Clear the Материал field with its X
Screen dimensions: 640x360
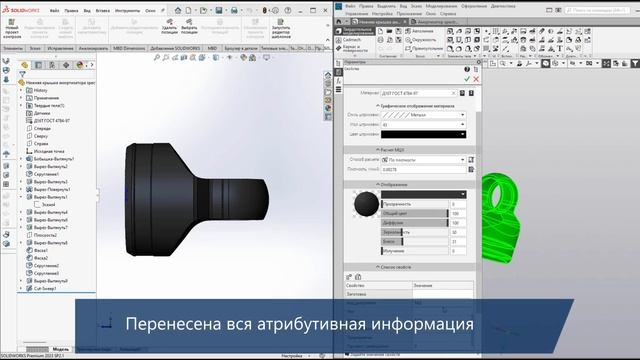pyautogui.click(x=453, y=93)
